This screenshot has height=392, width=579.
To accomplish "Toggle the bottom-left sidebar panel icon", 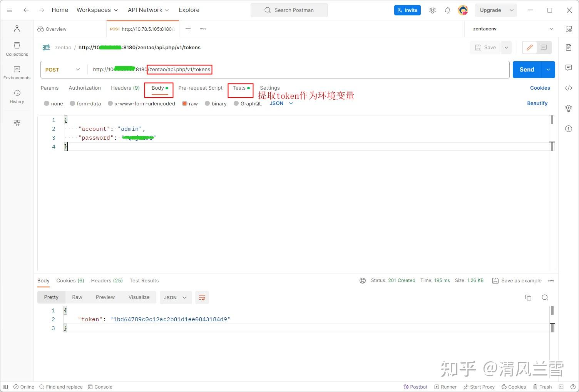I will click(x=5, y=387).
